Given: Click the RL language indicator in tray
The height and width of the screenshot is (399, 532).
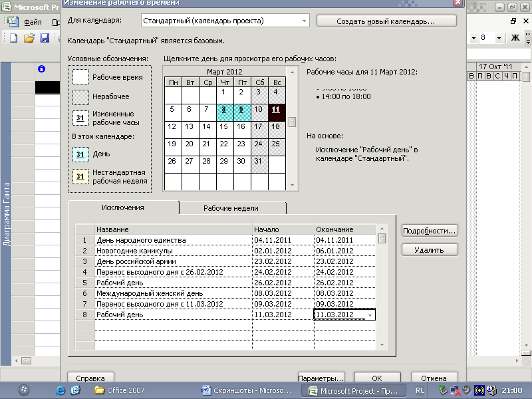Looking at the screenshot, I should coord(420,390).
